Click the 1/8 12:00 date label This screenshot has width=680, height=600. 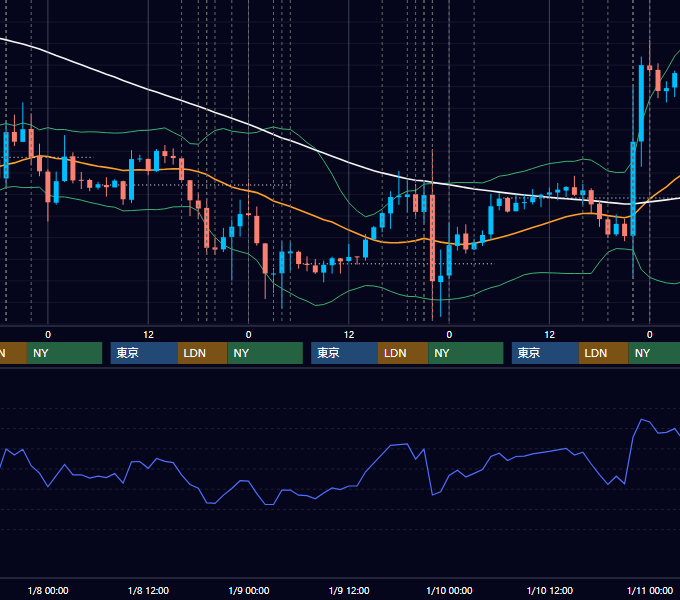click(x=148, y=590)
